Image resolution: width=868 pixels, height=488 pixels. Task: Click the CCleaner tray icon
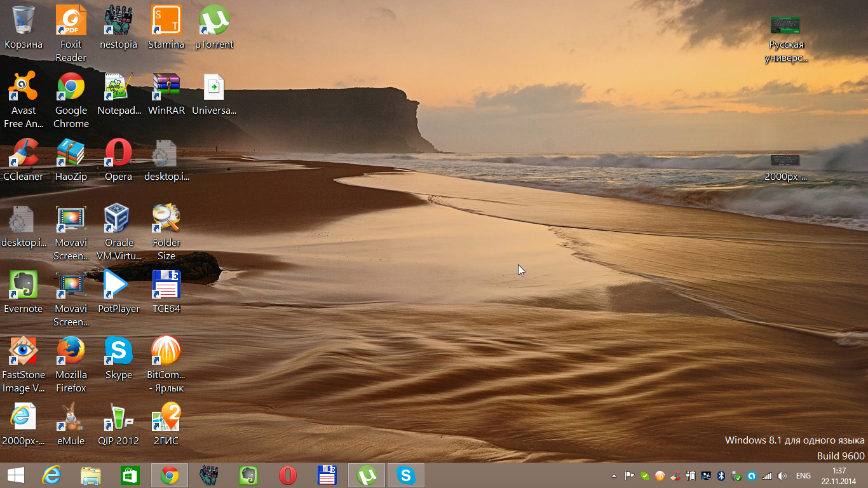(675, 476)
